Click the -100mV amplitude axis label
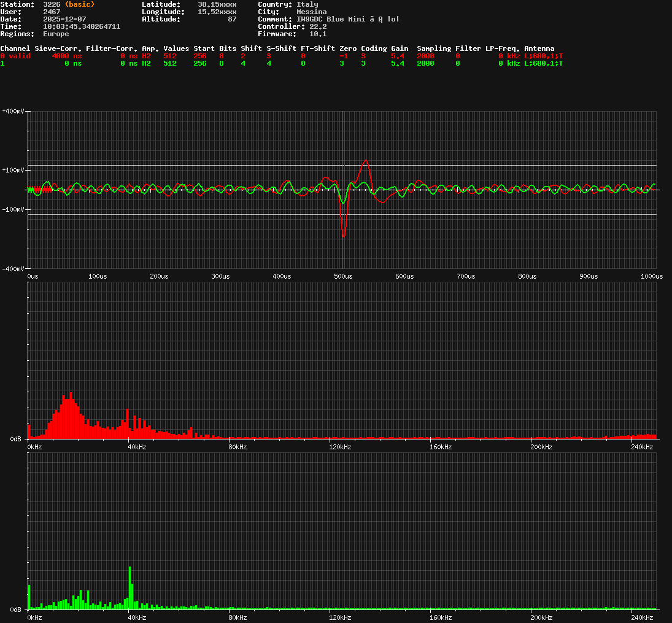 (x=14, y=209)
